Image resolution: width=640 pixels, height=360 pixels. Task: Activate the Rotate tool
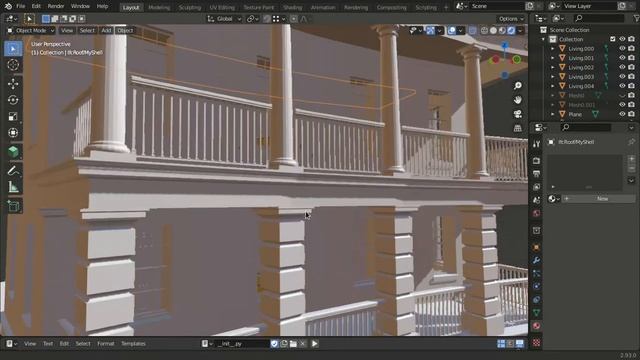click(x=13, y=100)
